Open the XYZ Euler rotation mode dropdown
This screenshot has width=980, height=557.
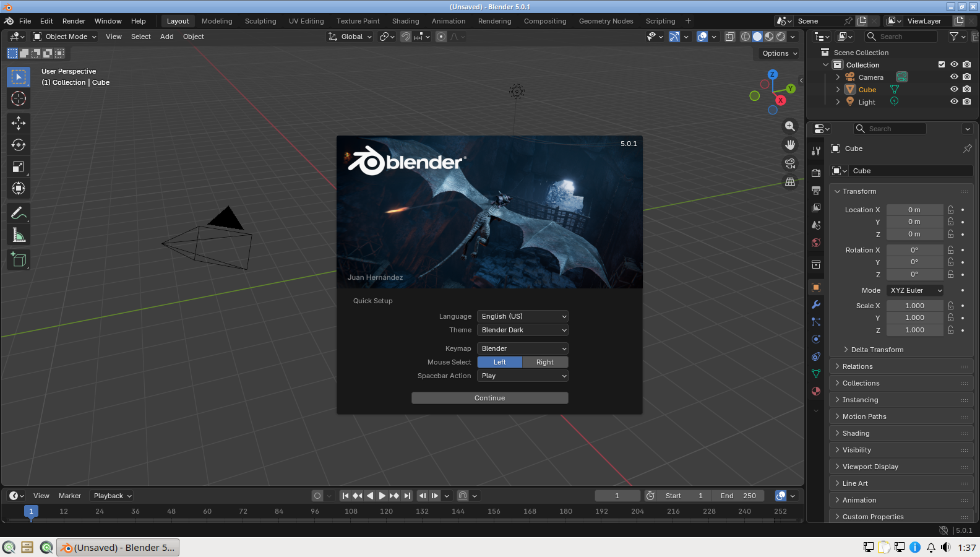915,290
